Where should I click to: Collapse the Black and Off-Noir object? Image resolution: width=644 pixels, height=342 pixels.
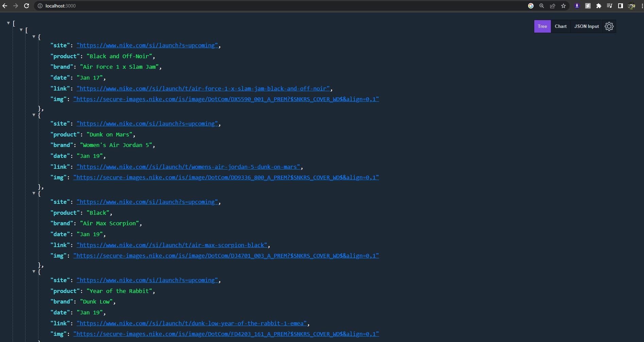coord(34,36)
